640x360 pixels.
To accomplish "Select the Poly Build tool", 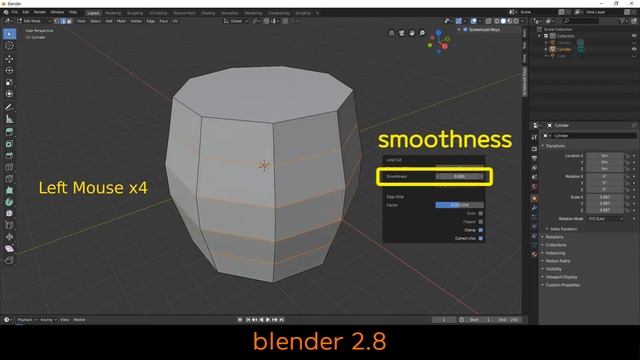I will point(9,190).
